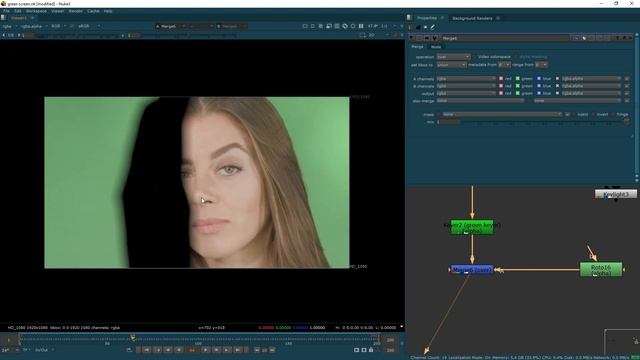This screenshot has width=640, height=360.
Task: Open the output channels rgba dropdown
Action: (x=466, y=93)
